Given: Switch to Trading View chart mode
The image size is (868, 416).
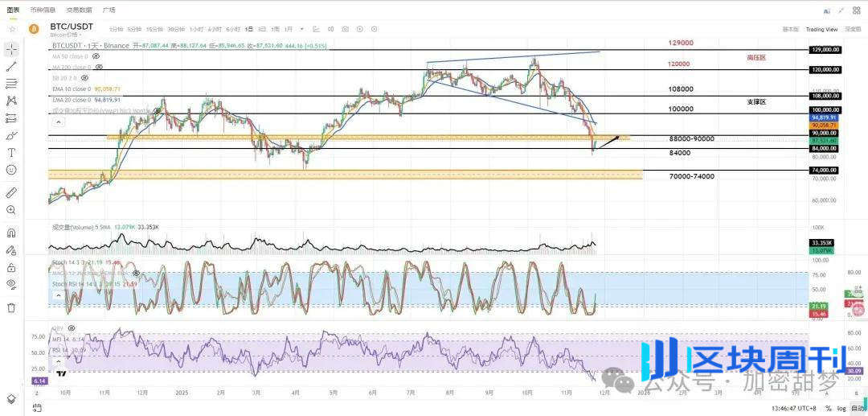Looking at the screenshot, I should [821, 29].
